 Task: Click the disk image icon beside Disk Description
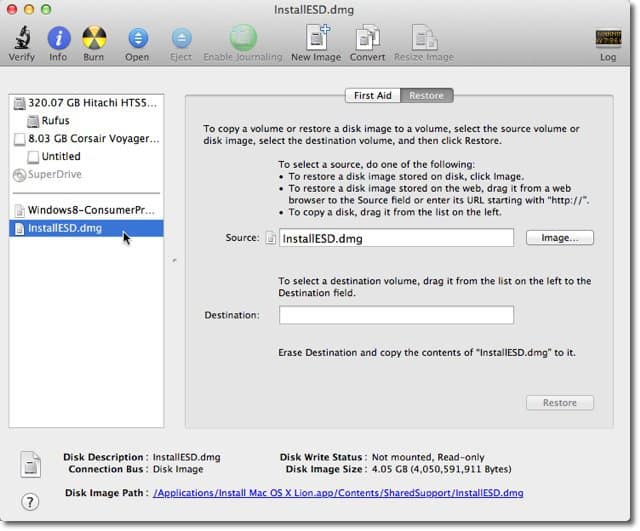click(x=31, y=464)
